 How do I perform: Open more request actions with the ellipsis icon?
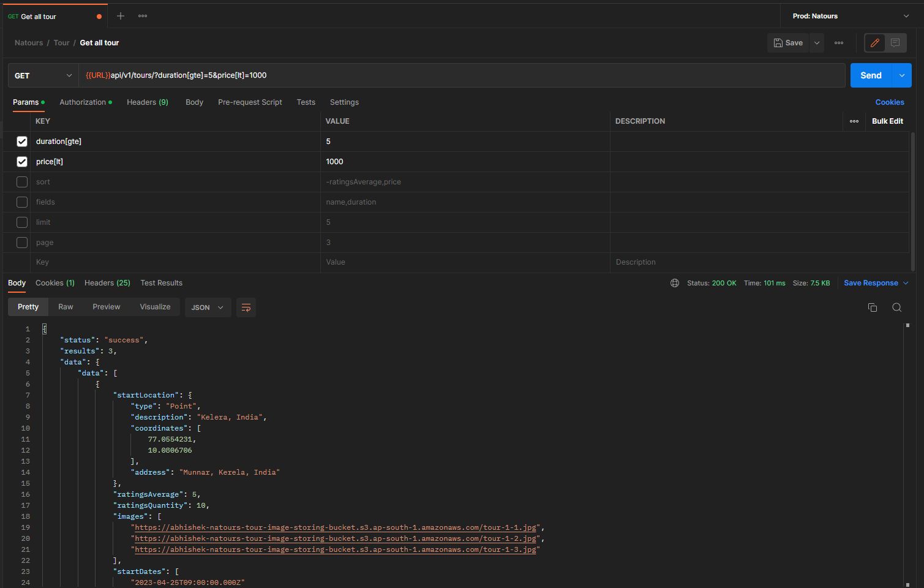[x=839, y=43]
